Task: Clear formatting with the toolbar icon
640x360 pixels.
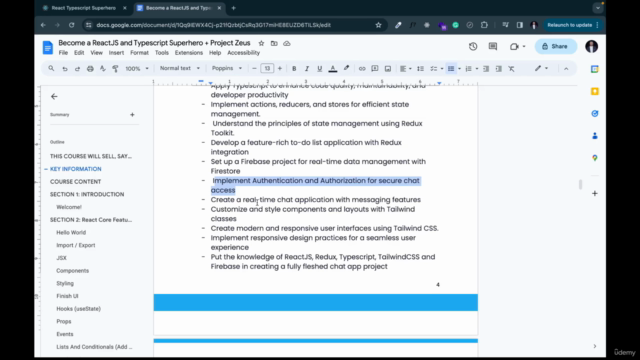Action: click(x=511, y=69)
